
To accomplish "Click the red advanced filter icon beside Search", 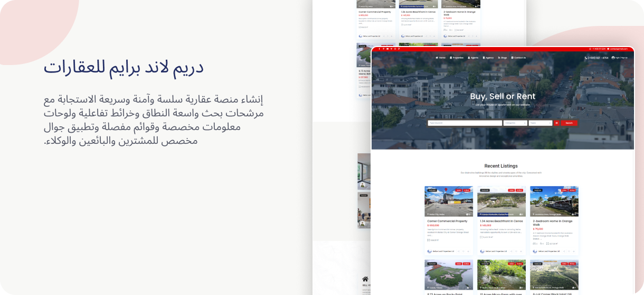I will pos(556,123).
